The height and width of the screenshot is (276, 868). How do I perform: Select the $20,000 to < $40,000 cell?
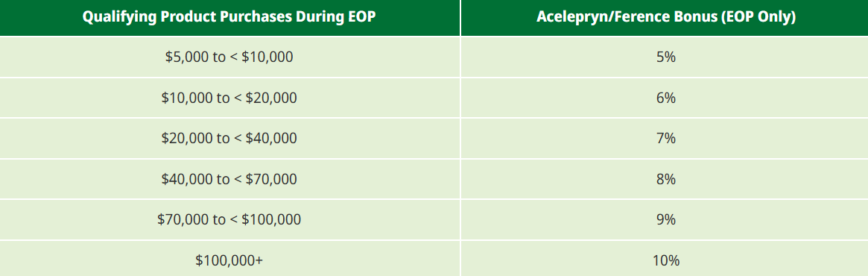pos(229,138)
